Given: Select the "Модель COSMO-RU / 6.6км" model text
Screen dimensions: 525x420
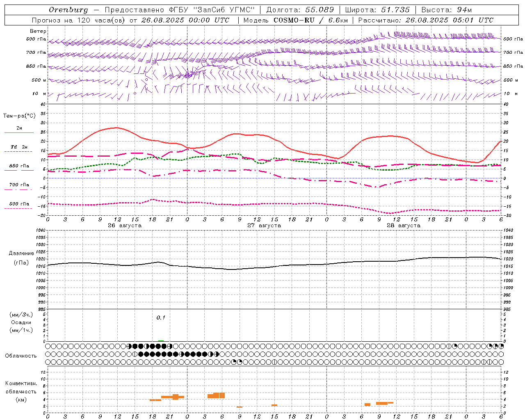Looking at the screenshot, I should (295, 20).
